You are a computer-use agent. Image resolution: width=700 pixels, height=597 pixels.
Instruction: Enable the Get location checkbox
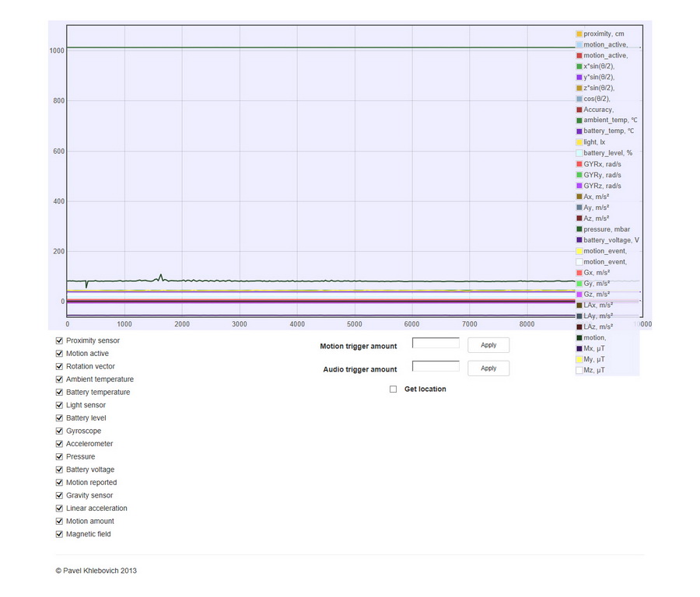(394, 389)
